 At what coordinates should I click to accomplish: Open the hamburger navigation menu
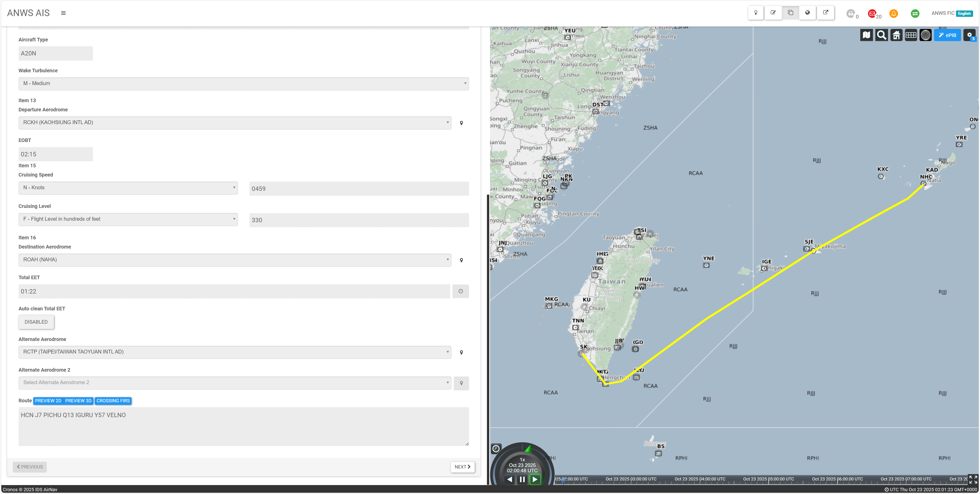tap(64, 13)
